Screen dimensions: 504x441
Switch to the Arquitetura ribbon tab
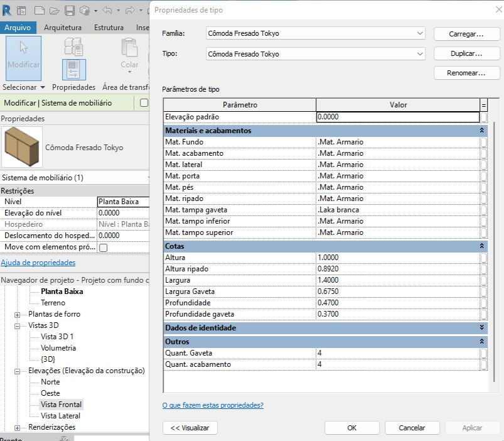(63, 28)
